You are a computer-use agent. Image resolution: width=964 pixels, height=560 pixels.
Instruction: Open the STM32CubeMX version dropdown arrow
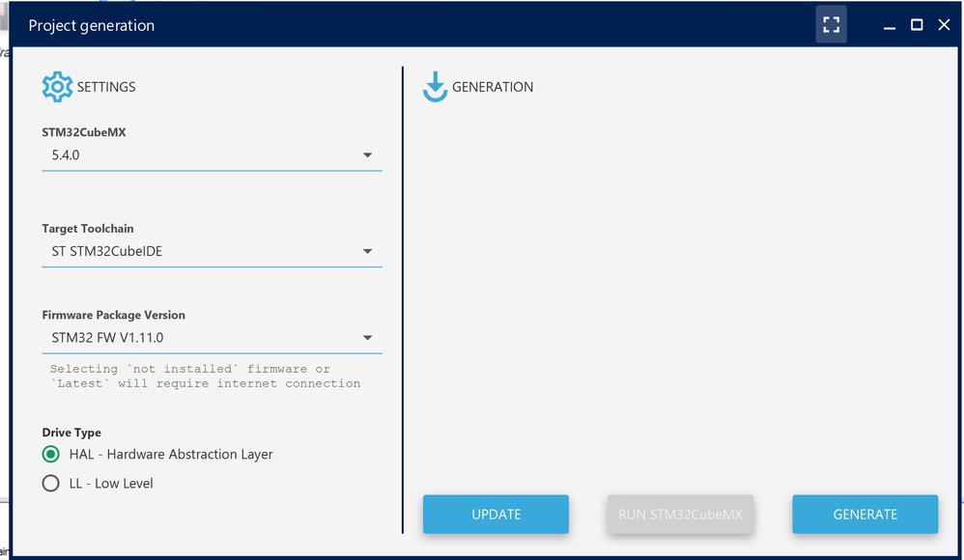coord(367,154)
